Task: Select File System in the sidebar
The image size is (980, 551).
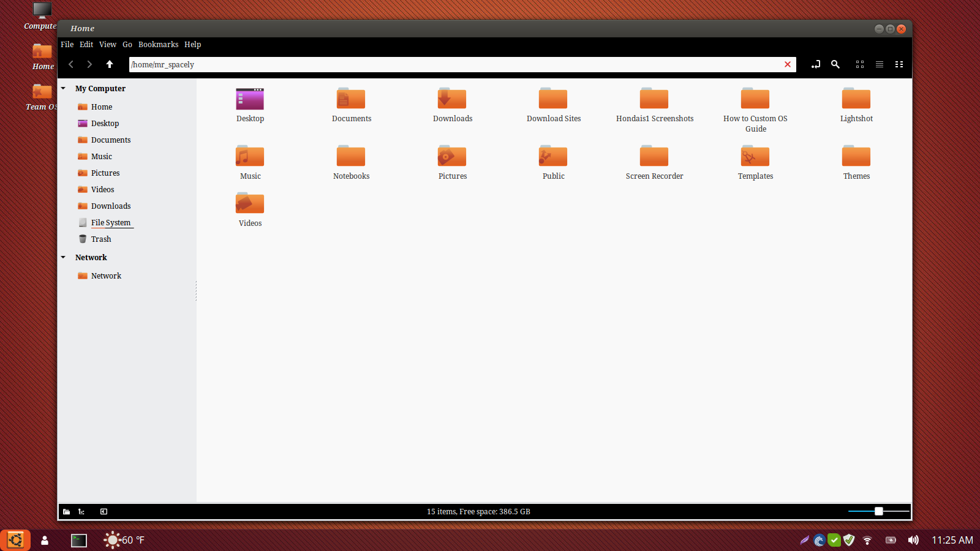Action: 110,223
